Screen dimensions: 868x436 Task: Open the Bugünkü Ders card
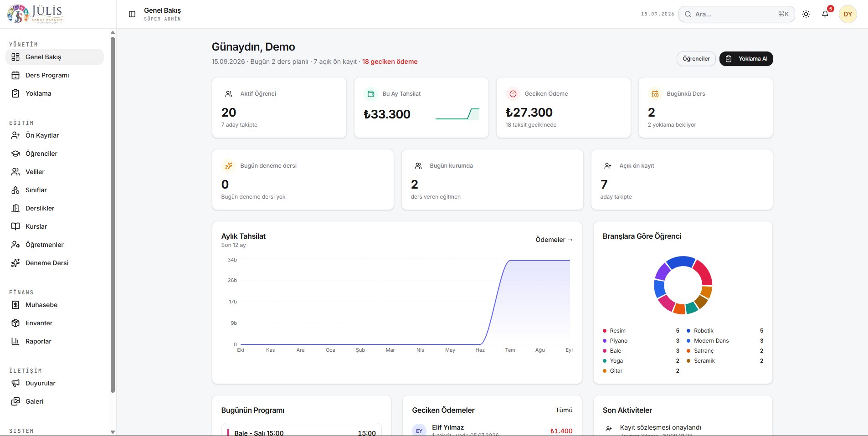(x=706, y=108)
